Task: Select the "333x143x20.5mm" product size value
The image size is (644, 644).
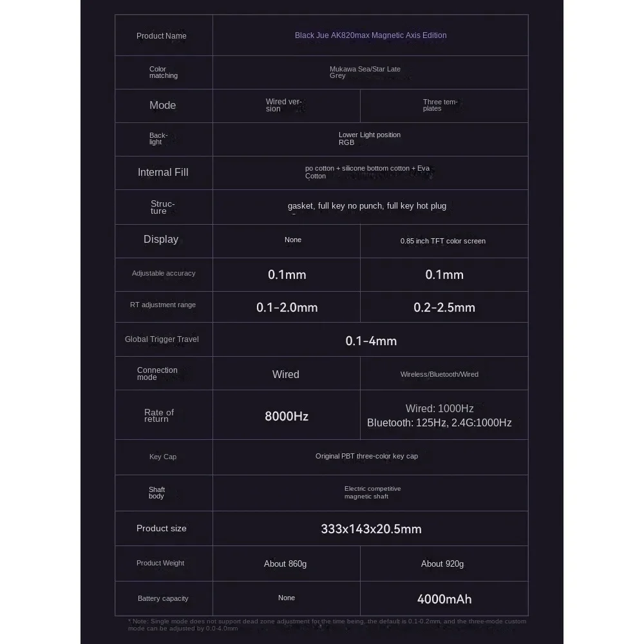Action: tap(371, 529)
